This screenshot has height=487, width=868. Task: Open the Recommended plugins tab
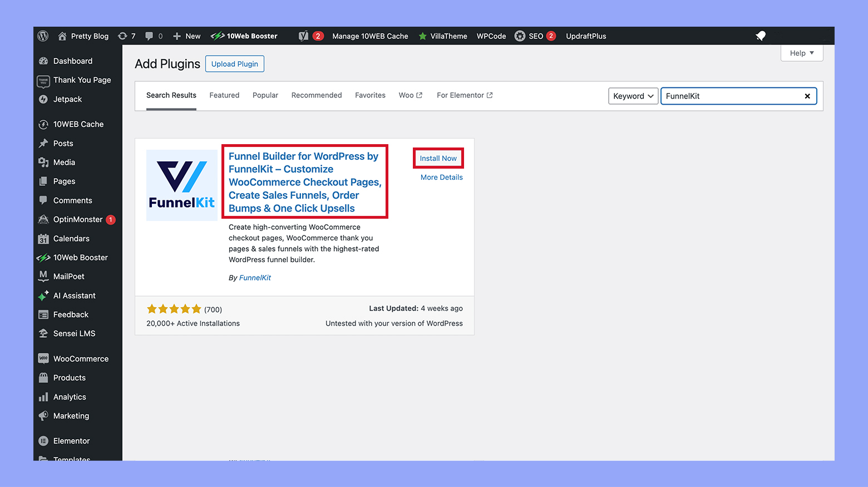click(x=316, y=95)
